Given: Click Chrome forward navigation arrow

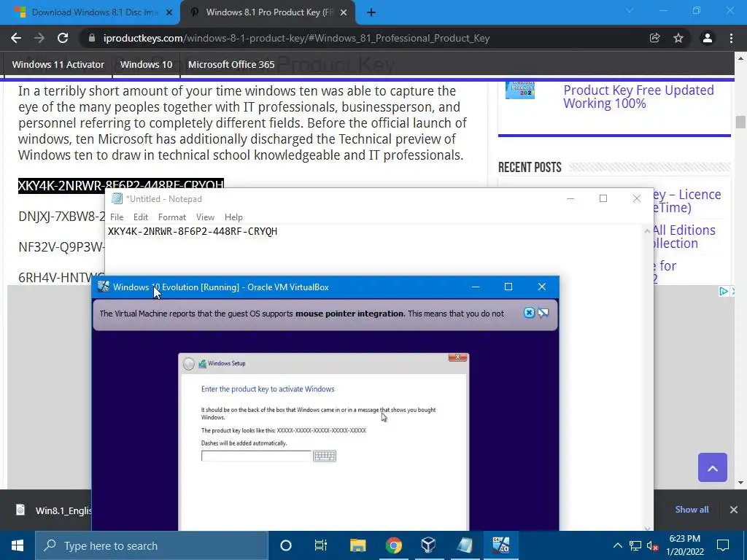Looking at the screenshot, I should pyautogui.click(x=39, y=38).
